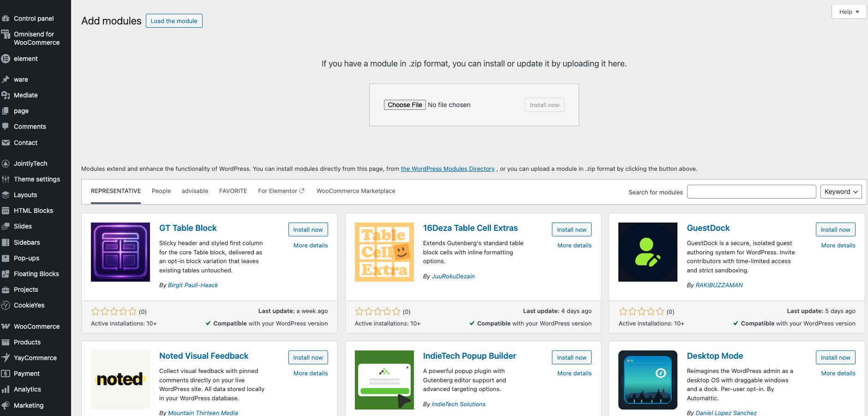Image resolution: width=868 pixels, height=416 pixels.
Task: View More details for IndieTech Popup Builder
Action: tap(575, 374)
